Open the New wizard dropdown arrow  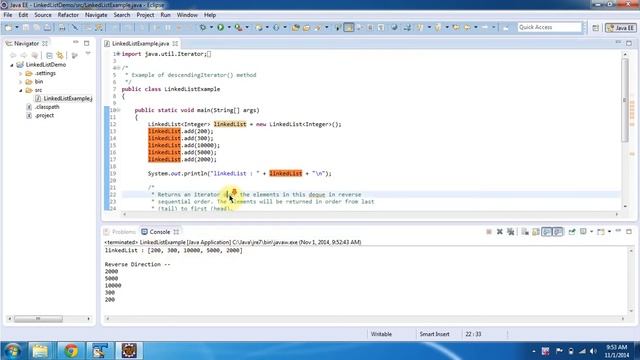click(17, 27)
